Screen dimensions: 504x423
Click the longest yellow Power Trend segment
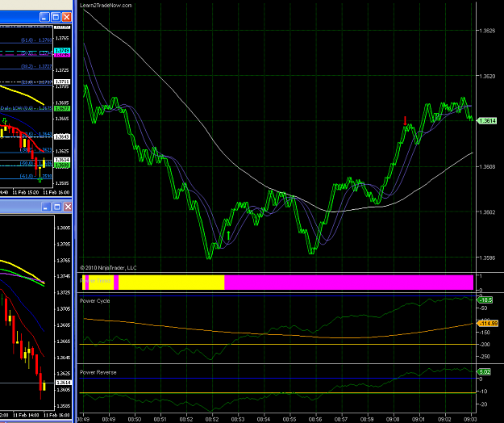(x=171, y=283)
